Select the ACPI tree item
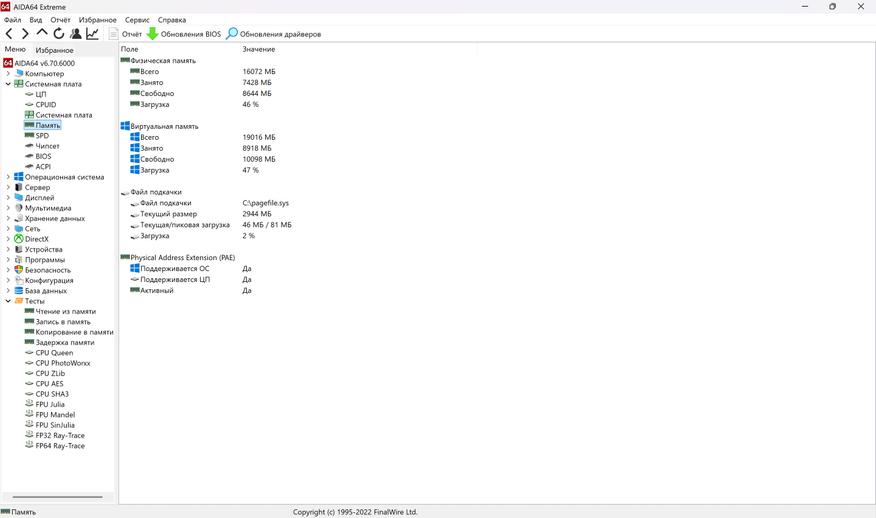This screenshot has width=876, height=518. [43, 167]
